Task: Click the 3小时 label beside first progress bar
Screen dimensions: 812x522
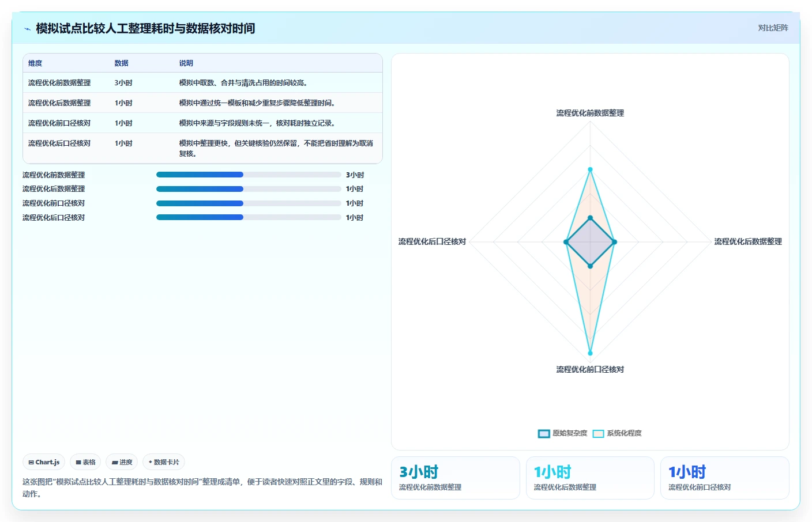Action: coord(355,175)
